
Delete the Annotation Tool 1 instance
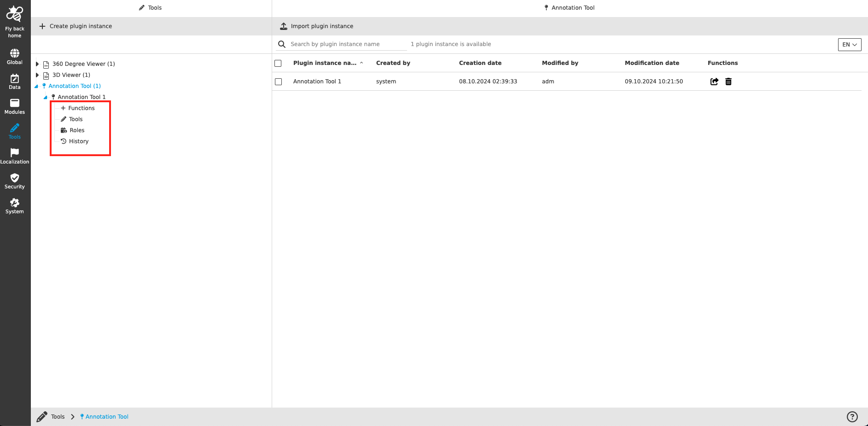coord(729,82)
